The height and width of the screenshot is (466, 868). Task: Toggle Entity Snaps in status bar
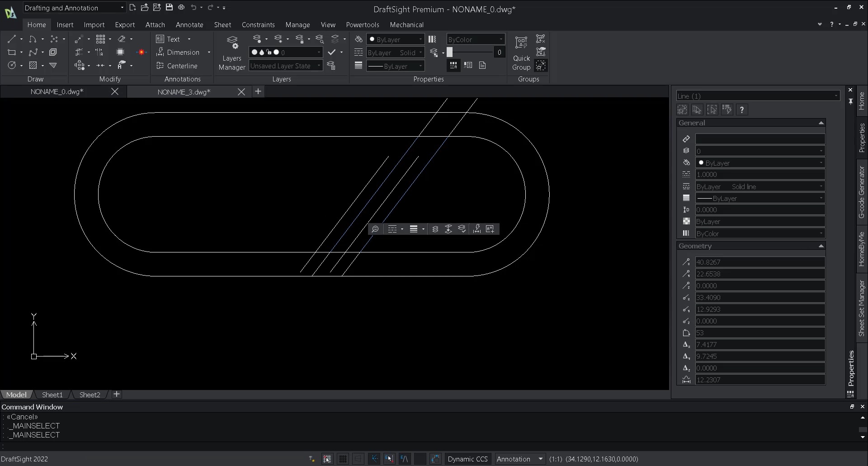389,459
